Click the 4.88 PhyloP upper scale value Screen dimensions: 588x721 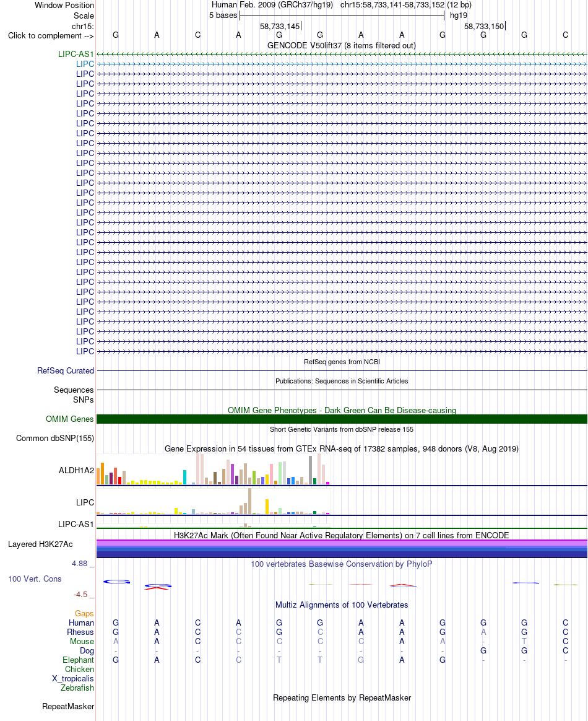79,564
